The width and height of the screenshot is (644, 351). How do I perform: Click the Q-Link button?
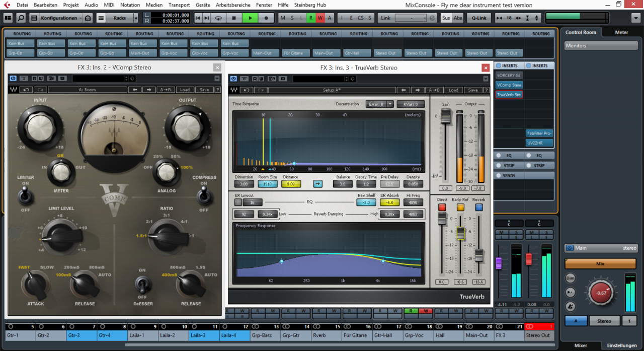pyautogui.click(x=479, y=18)
